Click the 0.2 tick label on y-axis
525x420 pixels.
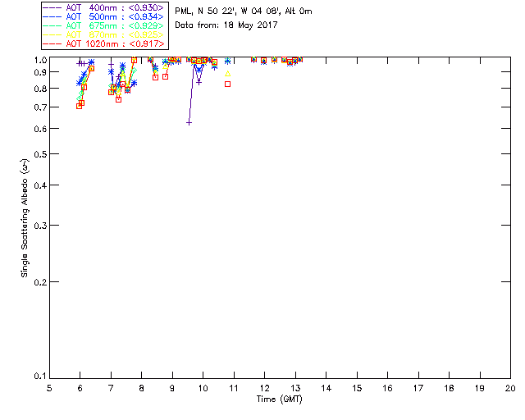pyautogui.click(x=40, y=282)
